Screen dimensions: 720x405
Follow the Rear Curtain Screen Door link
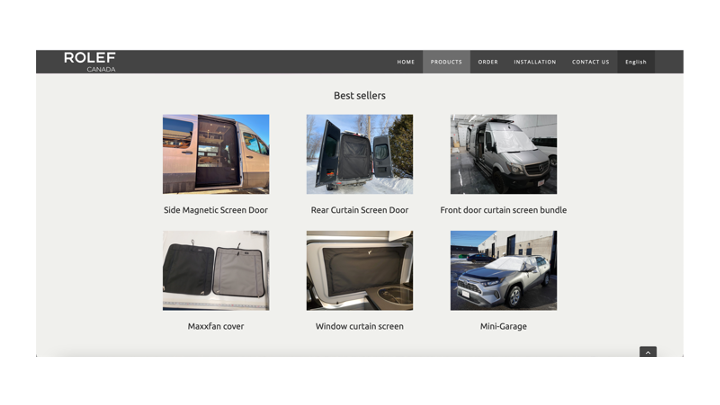point(360,210)
